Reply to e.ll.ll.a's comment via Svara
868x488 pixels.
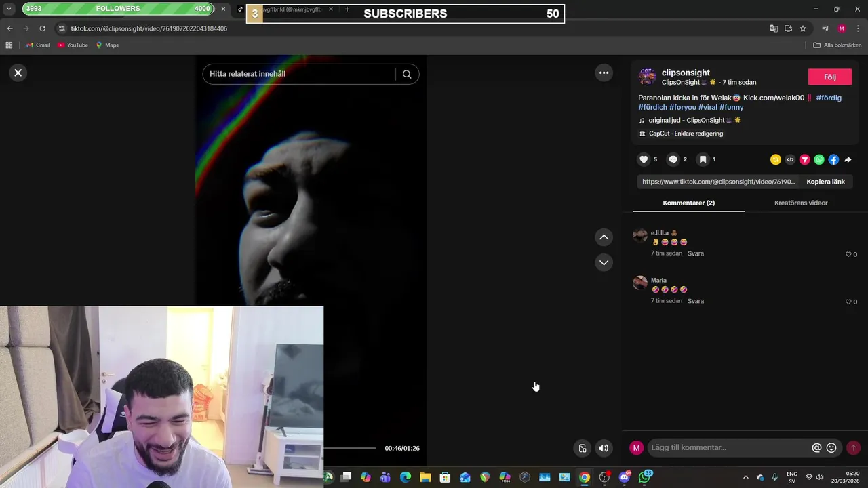pyautogui.click(x=696, y=253)
